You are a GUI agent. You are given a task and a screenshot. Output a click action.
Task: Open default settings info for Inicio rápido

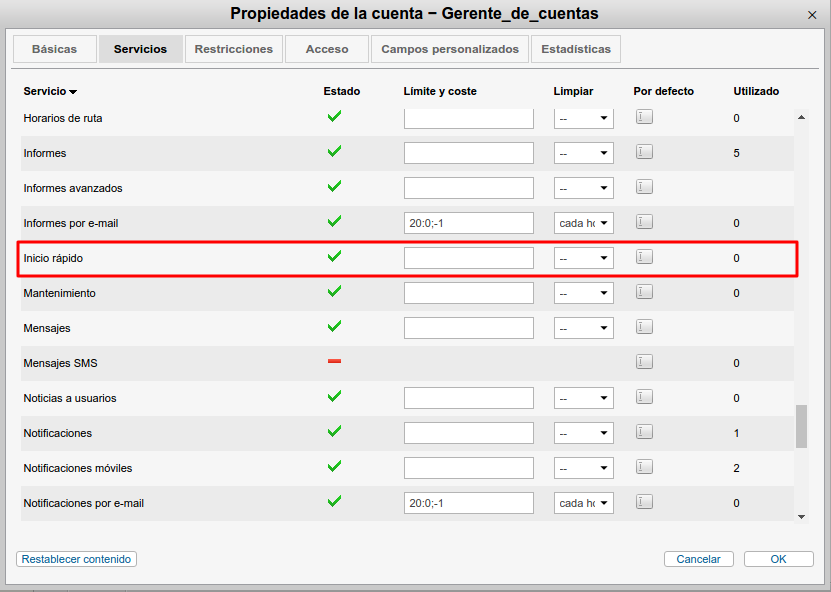(x=644, y=257)
